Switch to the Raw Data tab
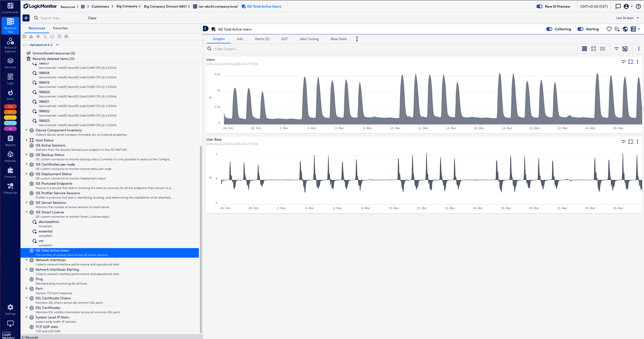 [x=338, y=39]
